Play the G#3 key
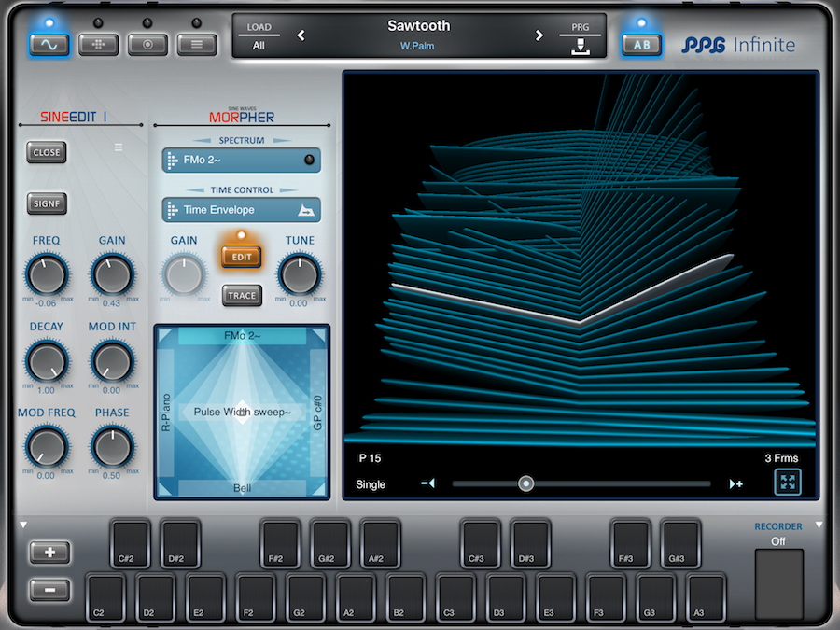Screen dimensions: 840x630 [x=680, y=543]
